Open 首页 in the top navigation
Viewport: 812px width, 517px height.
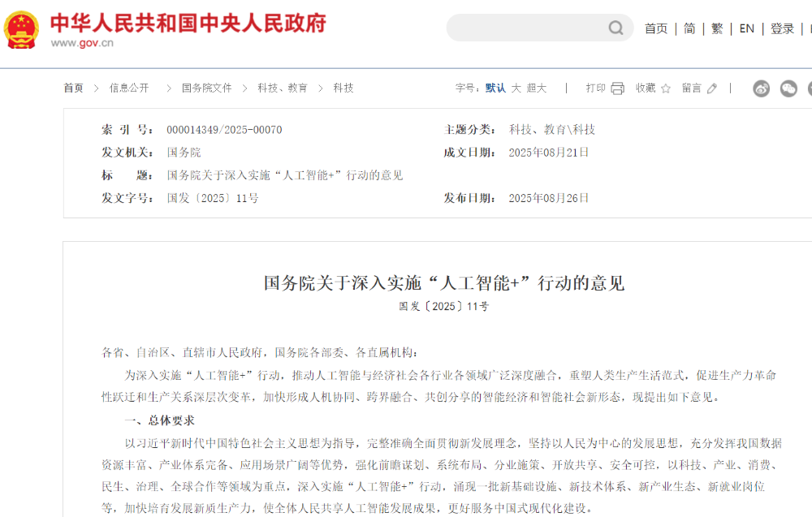pyautogui.click(x=655, y=28)
